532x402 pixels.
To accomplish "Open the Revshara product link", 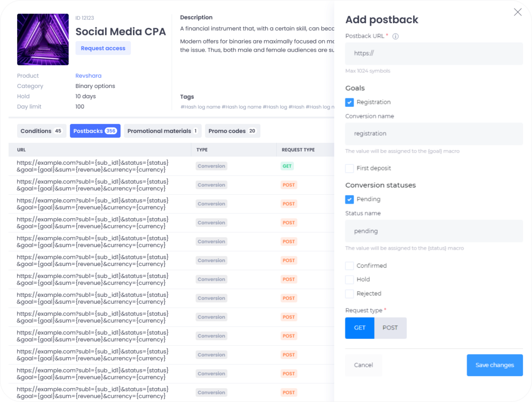I will 88,76.
